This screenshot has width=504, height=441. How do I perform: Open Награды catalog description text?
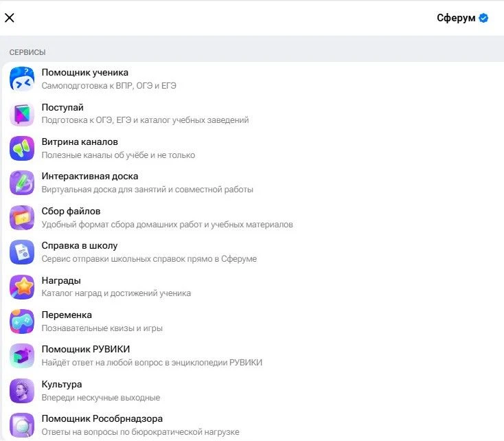pos(116,293)
